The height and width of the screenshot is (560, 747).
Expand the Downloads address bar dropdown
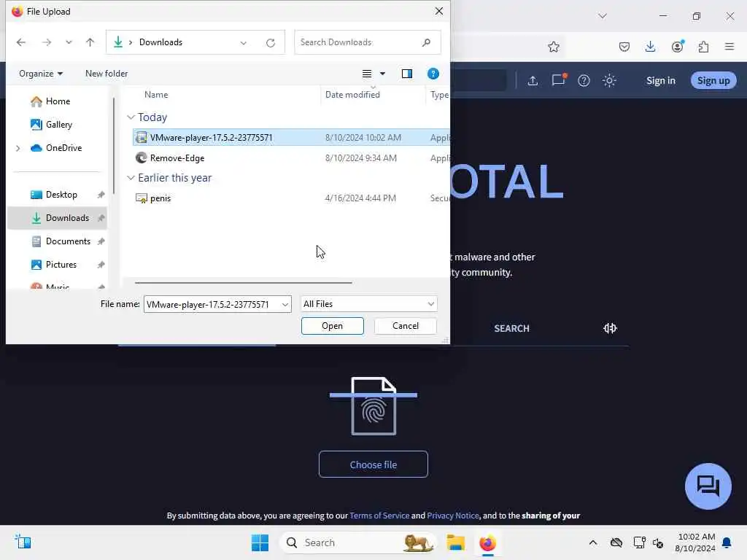pyautogui.click(x=244, y=42)
